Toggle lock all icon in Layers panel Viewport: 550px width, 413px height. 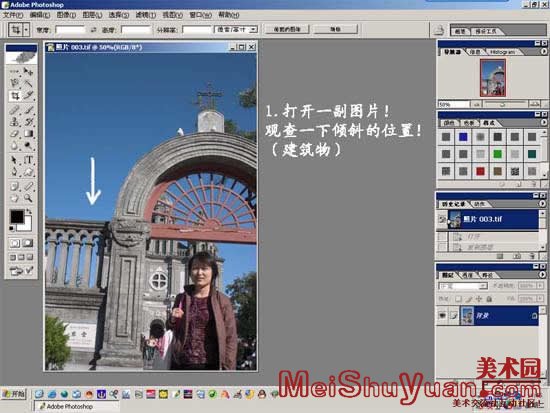(x=490, y=299)
